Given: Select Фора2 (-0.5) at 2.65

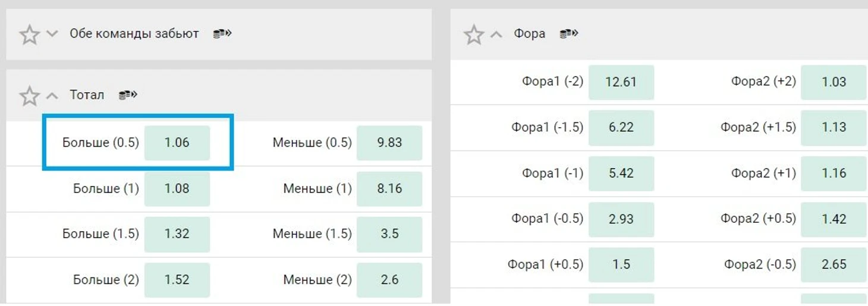Looking at the screenshot, I should click(x=834, y=264).
